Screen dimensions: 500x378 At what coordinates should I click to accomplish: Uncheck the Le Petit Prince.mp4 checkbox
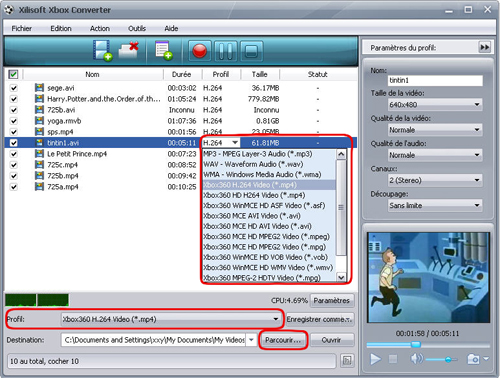click(14, 154)
